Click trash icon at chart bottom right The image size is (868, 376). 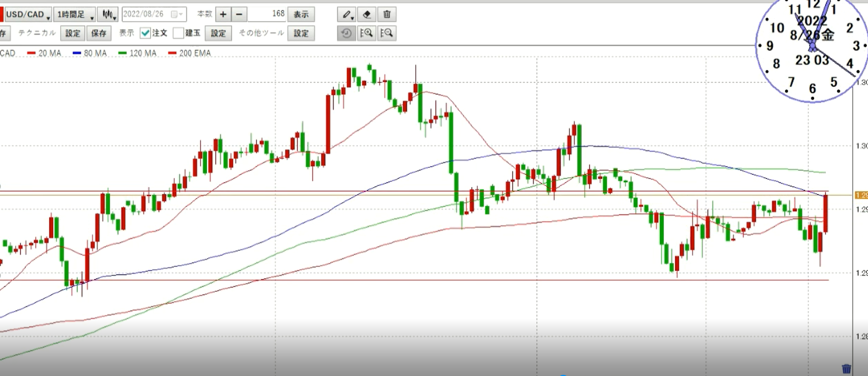coord(846,368)
